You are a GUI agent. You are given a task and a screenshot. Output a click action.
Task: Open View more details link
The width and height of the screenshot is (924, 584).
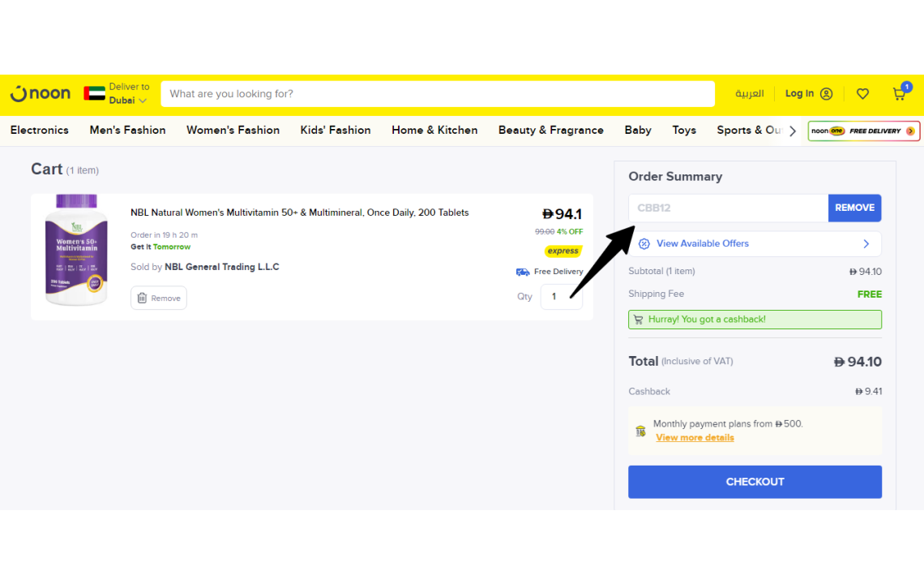click(x=695, y=438)
